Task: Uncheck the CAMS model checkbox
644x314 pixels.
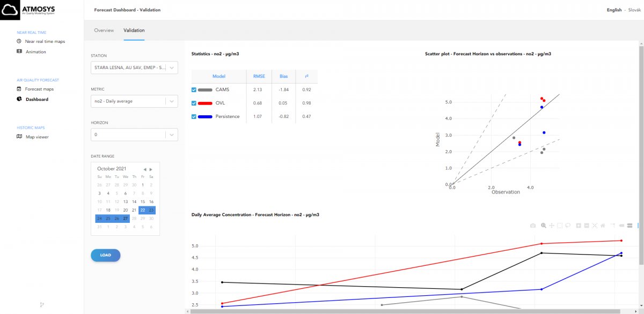Action: tap(194, 89)
